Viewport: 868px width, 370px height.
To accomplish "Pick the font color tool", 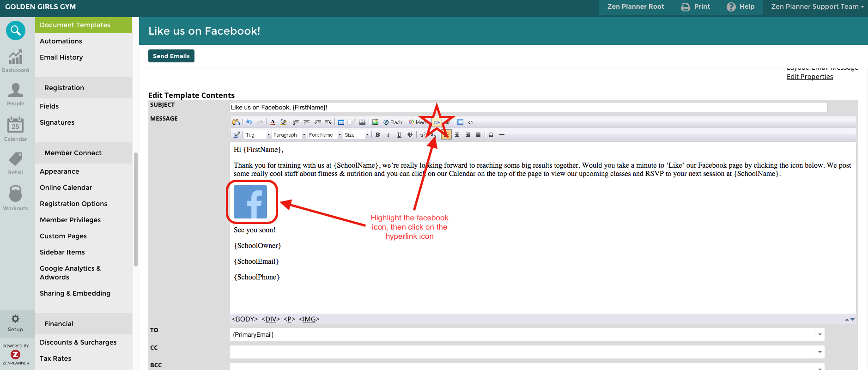I will pos(273,122).
